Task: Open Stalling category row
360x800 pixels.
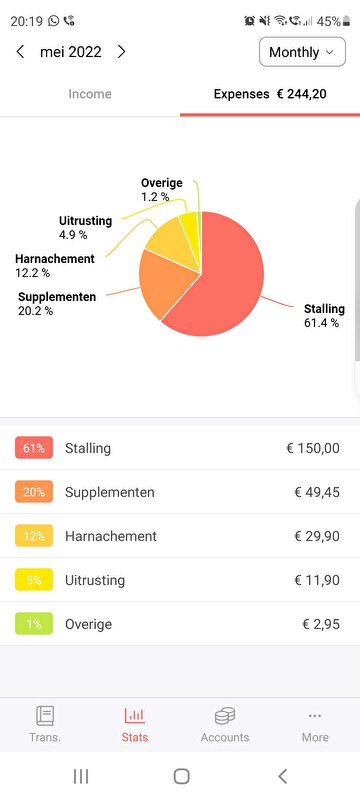Action: point(180,448)
